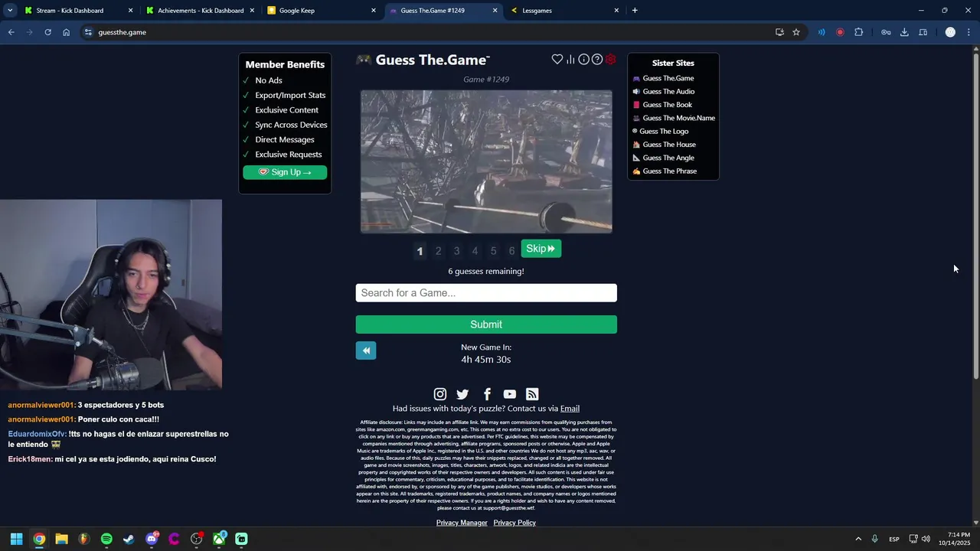Open the Instagram social icon

tap(440, 394)
